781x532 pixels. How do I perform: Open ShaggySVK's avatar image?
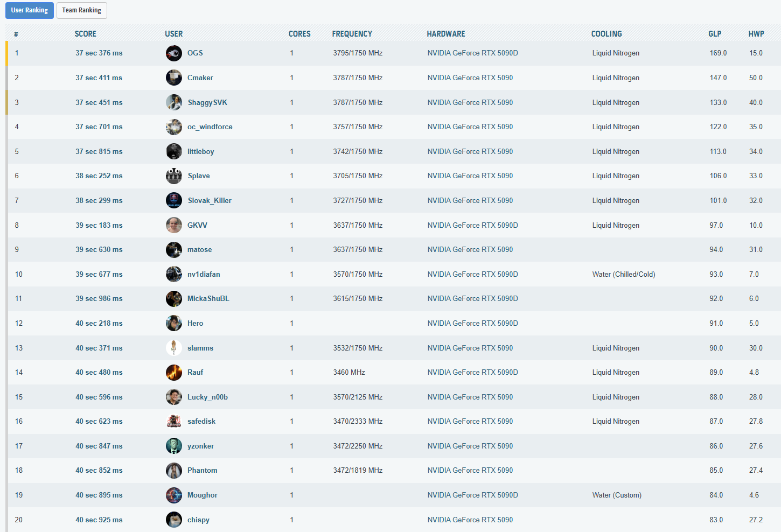click(x=173, y=102)
